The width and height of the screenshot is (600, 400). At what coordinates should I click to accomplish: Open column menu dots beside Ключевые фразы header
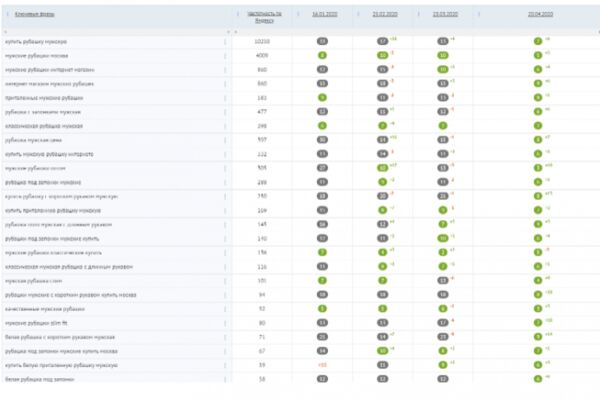coord(8,14)
